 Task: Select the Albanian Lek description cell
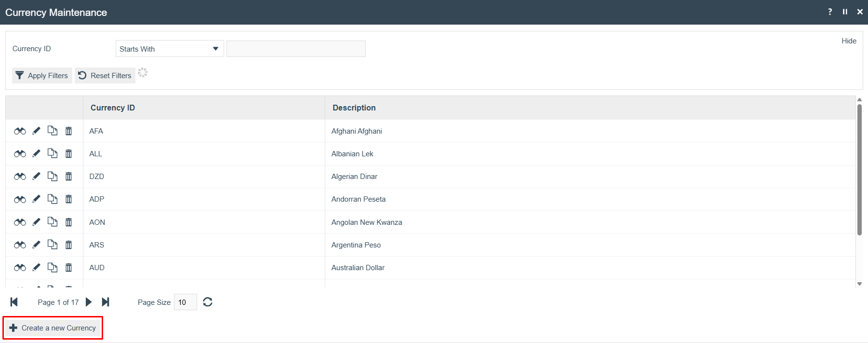click(590, 154)
